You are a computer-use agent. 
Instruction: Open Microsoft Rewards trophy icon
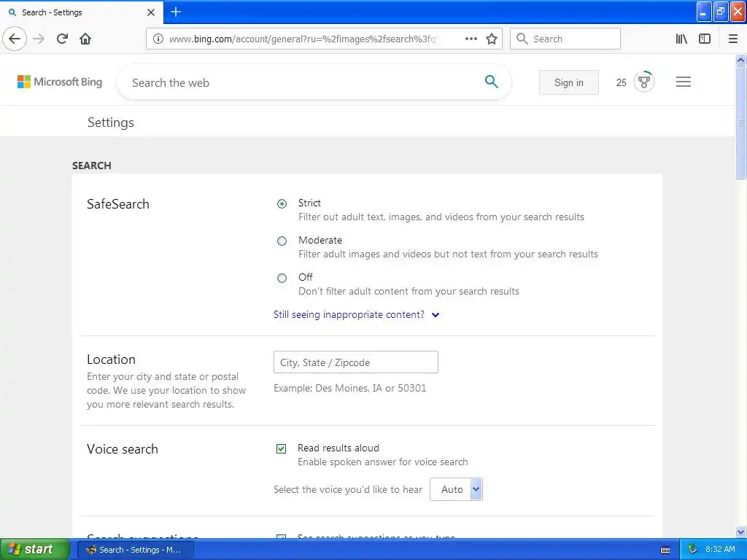click(643, 82)
